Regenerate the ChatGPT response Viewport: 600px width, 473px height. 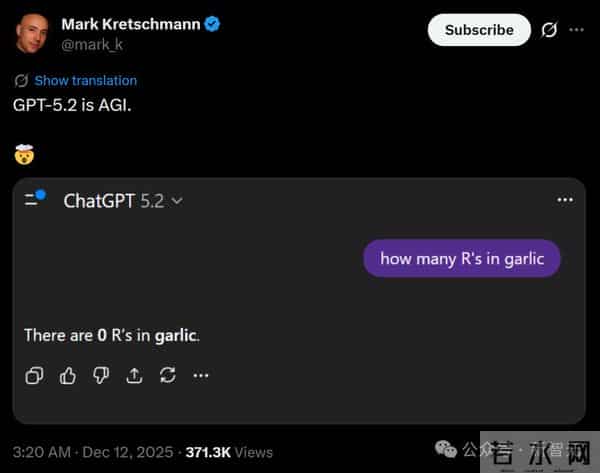pyautogui.click(x=167, y=375)
